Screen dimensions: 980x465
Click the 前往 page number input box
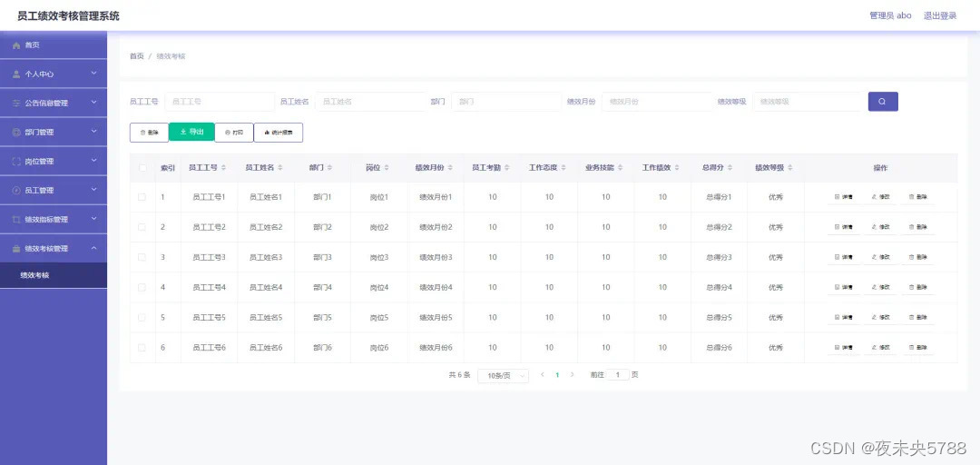click(618, 375)
